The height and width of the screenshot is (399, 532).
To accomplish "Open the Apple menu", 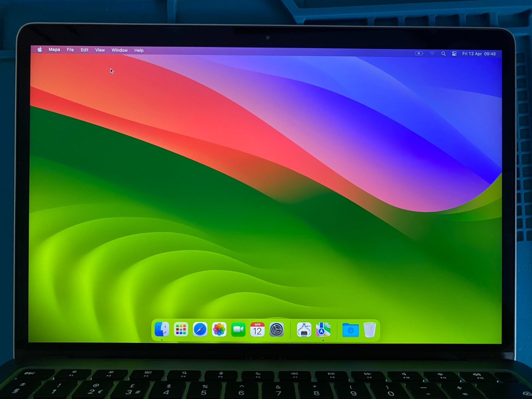I will click(40, 50).
